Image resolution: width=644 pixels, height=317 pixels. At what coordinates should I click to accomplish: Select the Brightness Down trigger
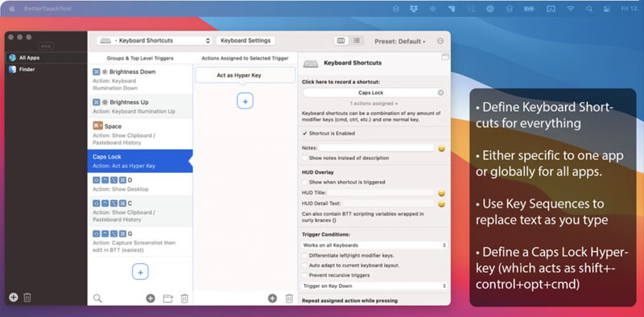tap(140, 79)
